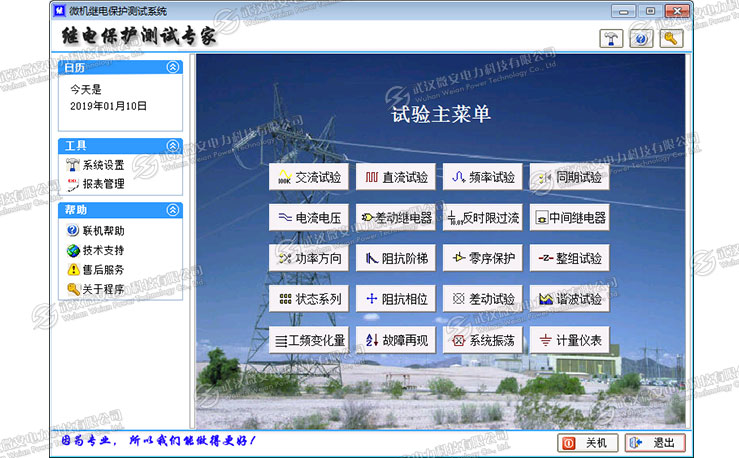
Task: Open the 差动继电器 differential relay test
Action: click(396, 218)
